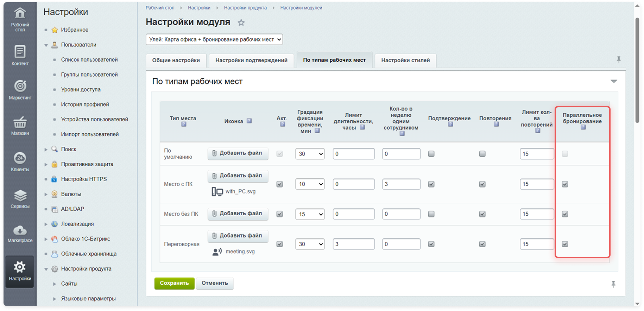Viewport: 644px width, 311px height.
Task: Show help hint for Иконка column
Action: (x=249, y=121)
